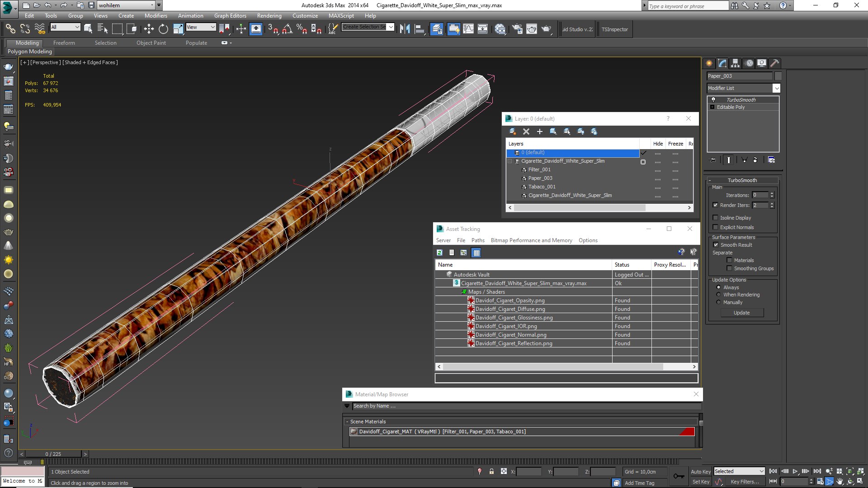The height and width of the screenshot is (488, 868).
Task: Enable the Isoline Display checkbox
Action: (x=715, y=218)
